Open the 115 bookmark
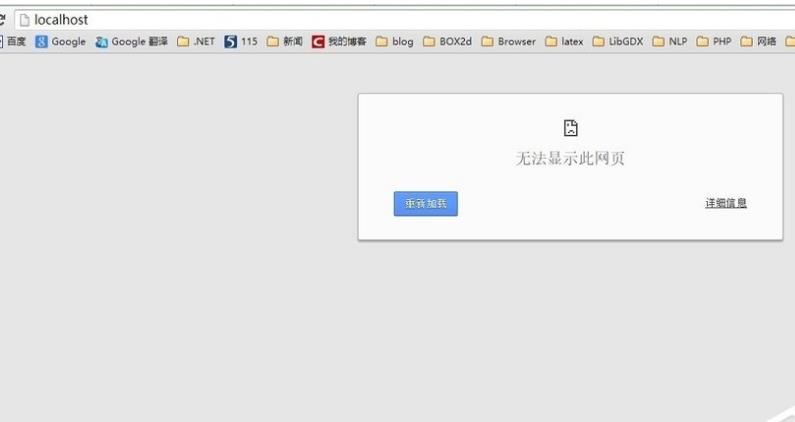Image resolution: width=795 pixels, height=422 pixels. click(240, 42)
